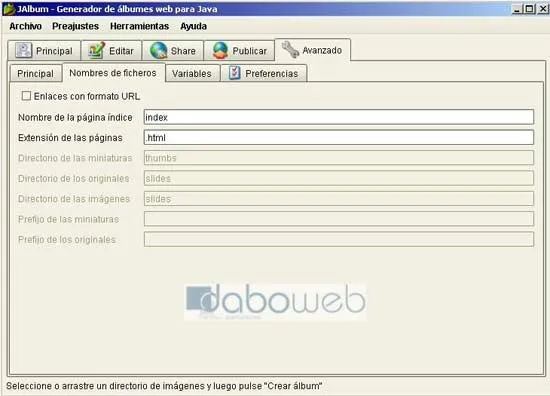Image resolution: width=550 pixels, height=396 pixels.
Task: Click the Preferencias checklist icon
Action: coord(234,73)
